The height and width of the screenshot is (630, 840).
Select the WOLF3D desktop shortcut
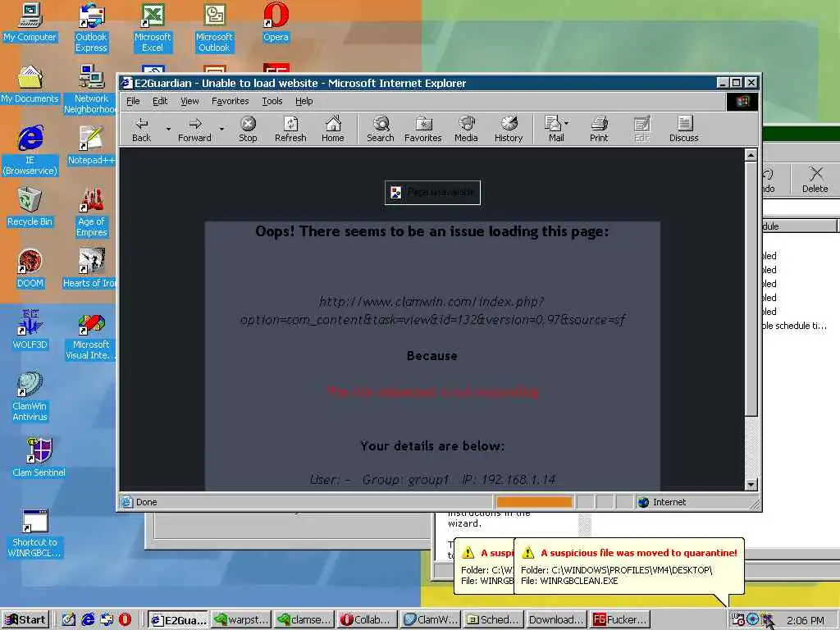click(30, 331)
